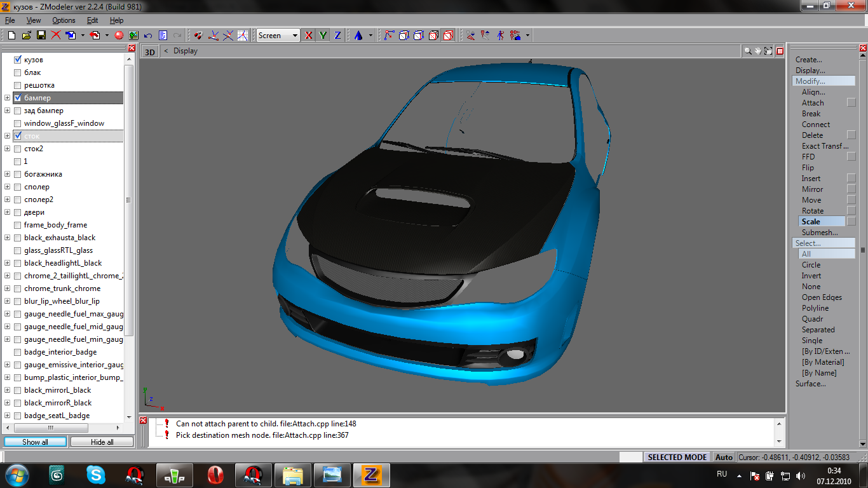Toggle the X axis constraint button

coord(309,36)
